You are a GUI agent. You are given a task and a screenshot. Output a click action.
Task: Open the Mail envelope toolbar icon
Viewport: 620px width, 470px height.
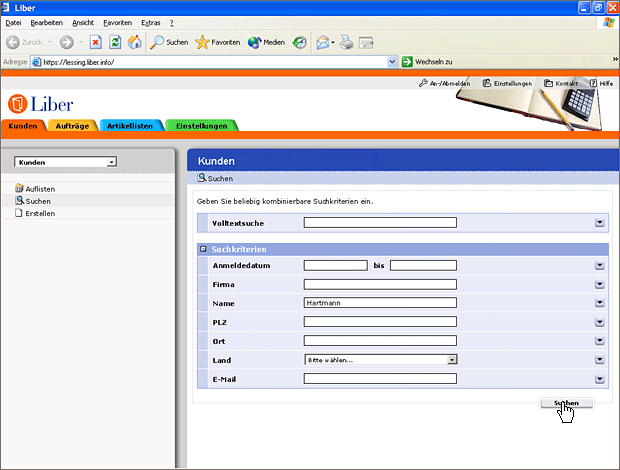(323, 42)
